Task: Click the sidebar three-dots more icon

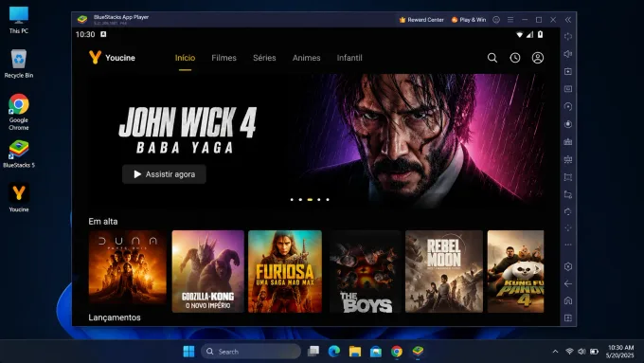Action: 568,245
